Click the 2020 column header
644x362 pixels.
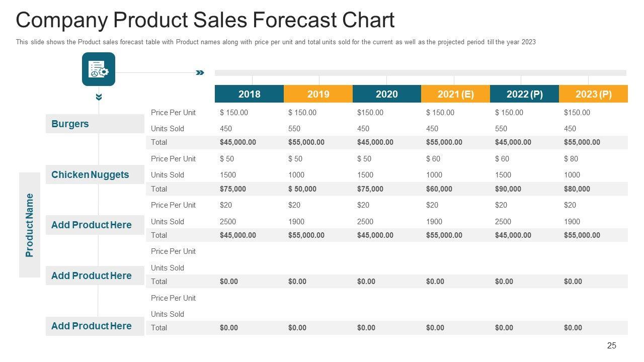pos(386,94)
